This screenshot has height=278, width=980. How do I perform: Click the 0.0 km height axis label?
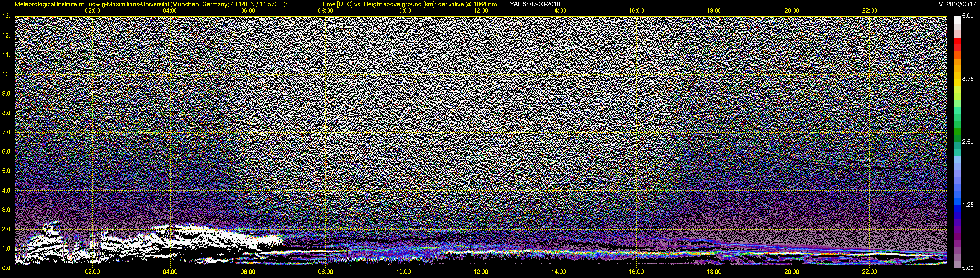click(x=6, y=268)
